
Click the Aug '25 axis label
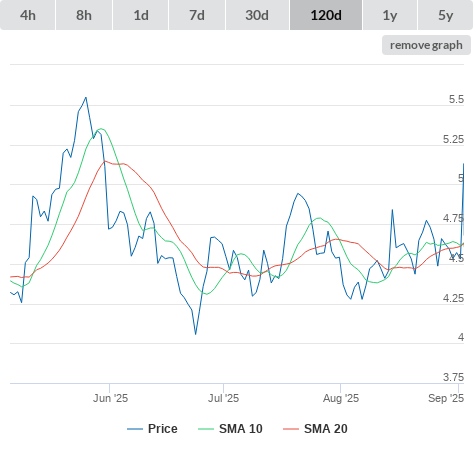[x=341, y=398]
